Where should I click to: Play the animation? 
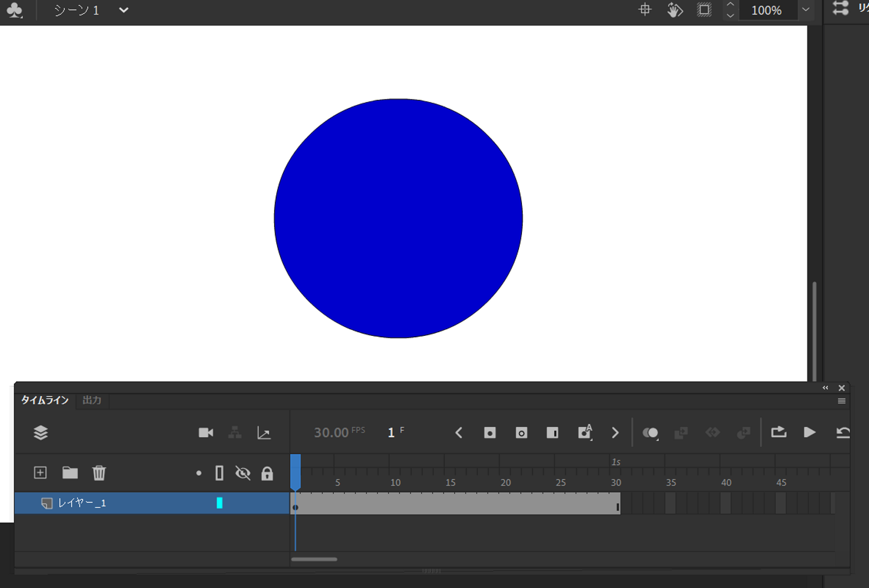pos(810,432)
